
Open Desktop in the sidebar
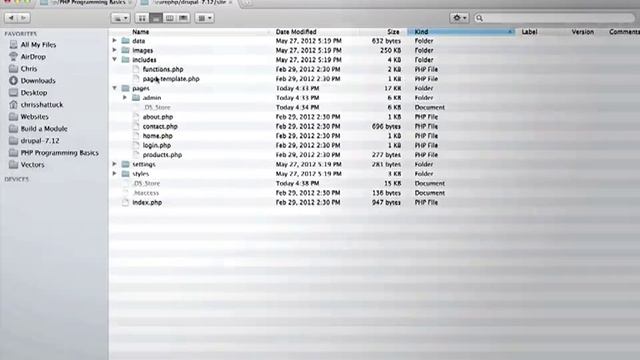tap(34, 93)
